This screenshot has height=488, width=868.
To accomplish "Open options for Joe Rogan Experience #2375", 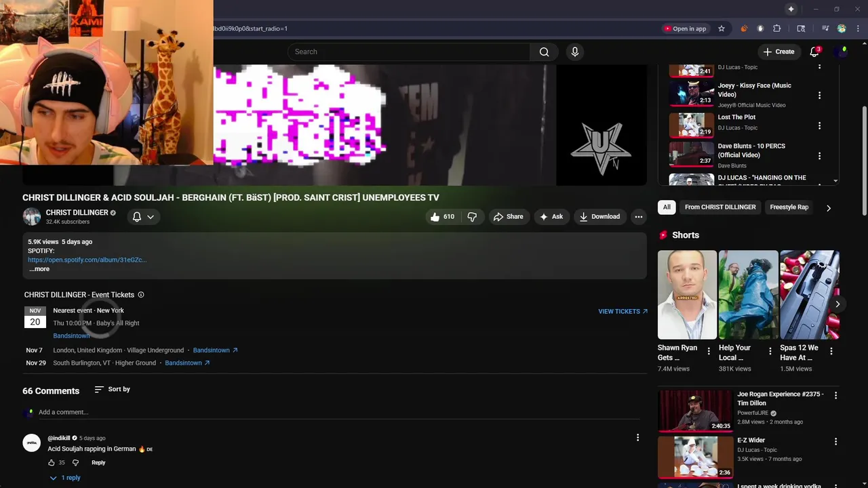I will coord(835,395).
